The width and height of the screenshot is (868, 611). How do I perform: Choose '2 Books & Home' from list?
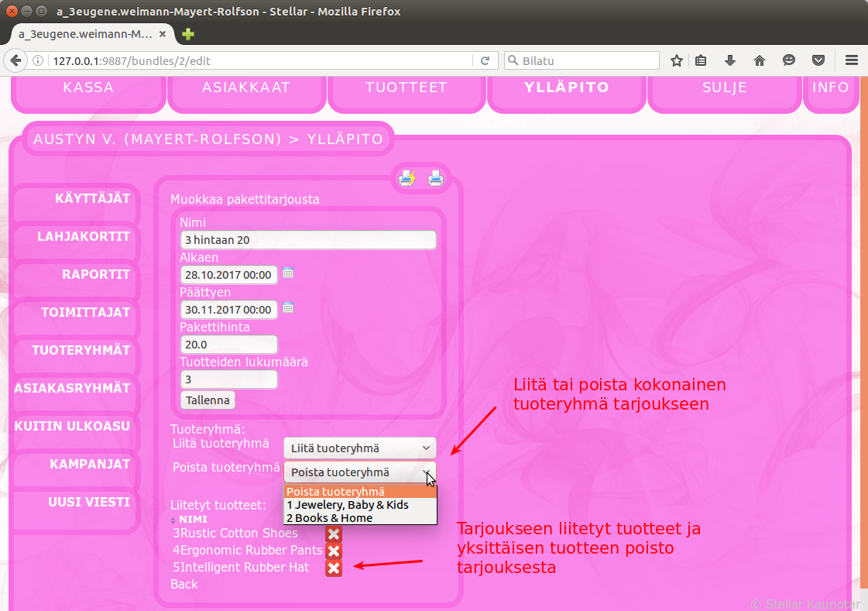(x=330, y=518)
